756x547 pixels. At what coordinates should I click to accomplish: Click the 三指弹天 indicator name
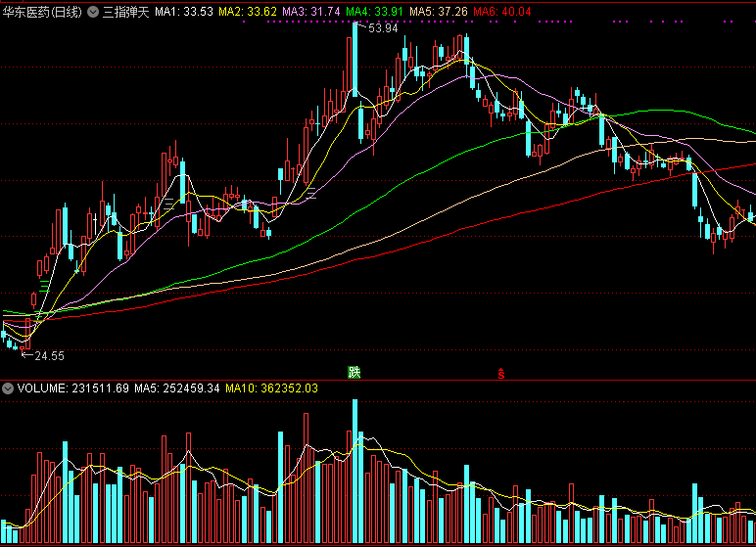pyautogui.click(x=126, y=12)
